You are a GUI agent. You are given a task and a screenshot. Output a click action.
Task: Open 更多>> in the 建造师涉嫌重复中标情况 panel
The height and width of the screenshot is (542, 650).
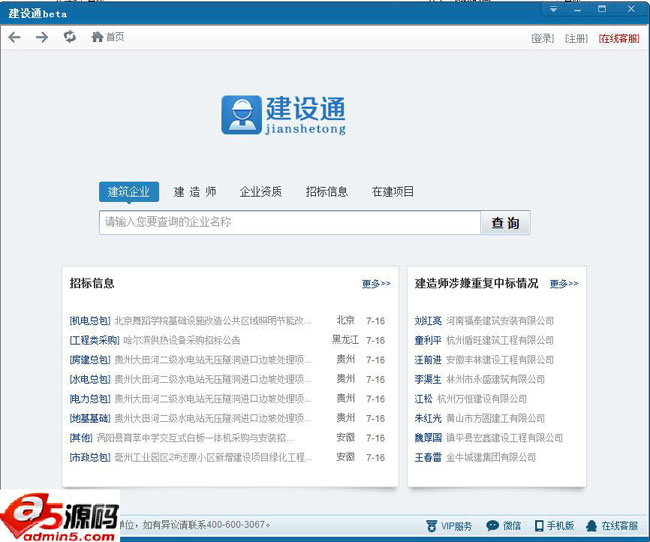tap(564, 284)
